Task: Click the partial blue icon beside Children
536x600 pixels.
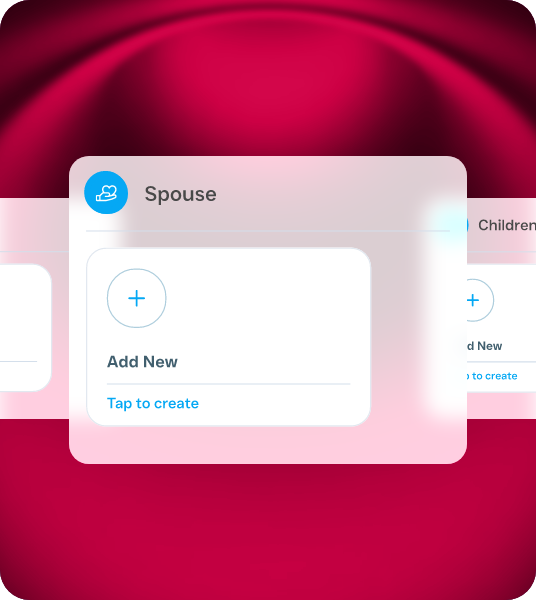Action: point(468,225)
